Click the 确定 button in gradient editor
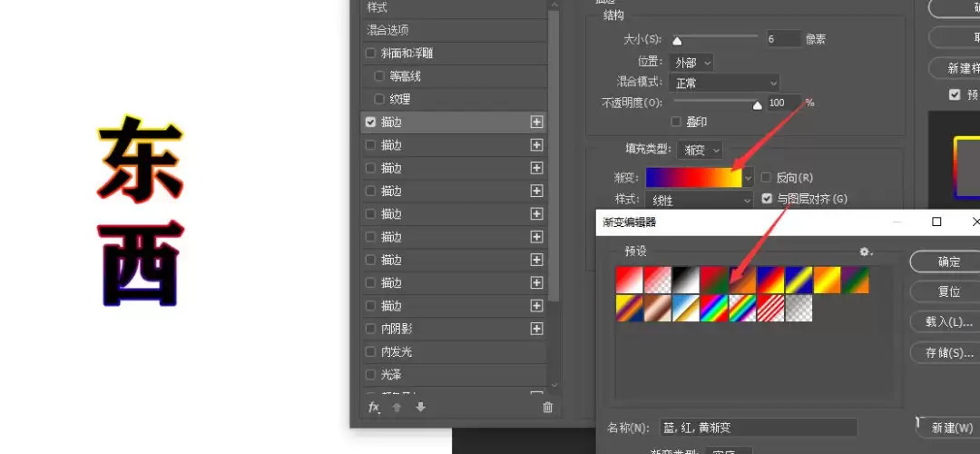The image size is (980, 454). click(x=948, y=262)
